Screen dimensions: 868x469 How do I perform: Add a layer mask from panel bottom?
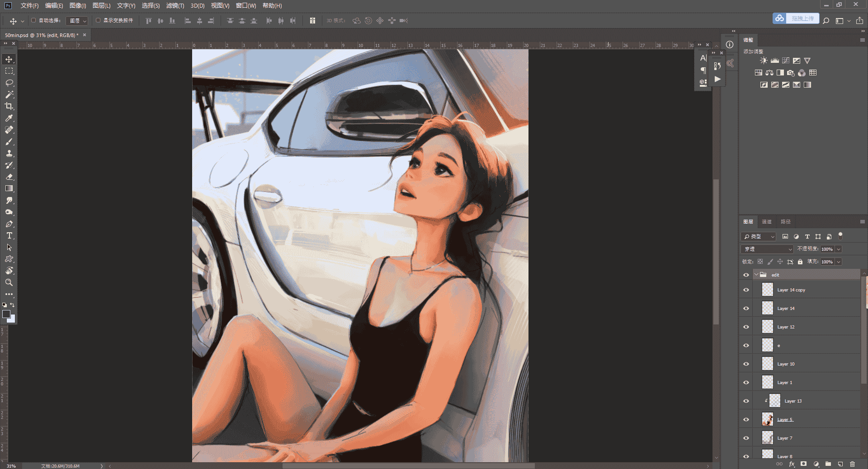803,464
